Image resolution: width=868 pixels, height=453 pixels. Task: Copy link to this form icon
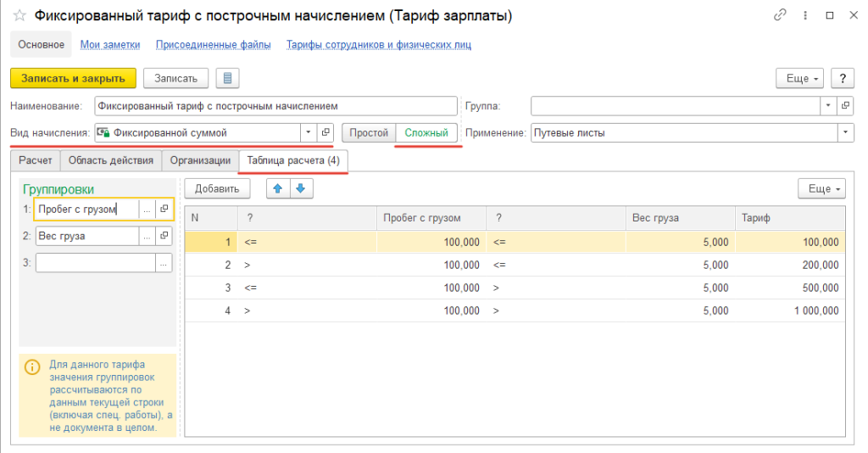point(780,16)
